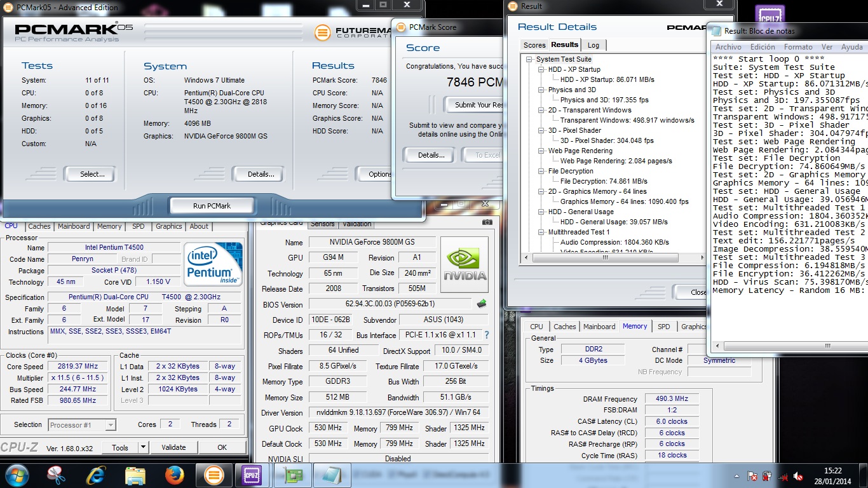Screen dimensions: 868x488
Task: Switch to Scores tab in Result Details
Action: click(x=534, y=45)
